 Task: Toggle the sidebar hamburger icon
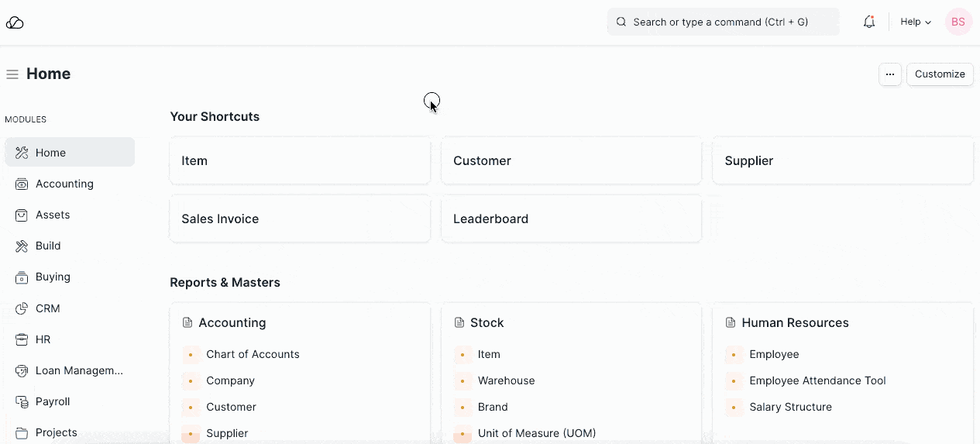click(x=12, y=74)
